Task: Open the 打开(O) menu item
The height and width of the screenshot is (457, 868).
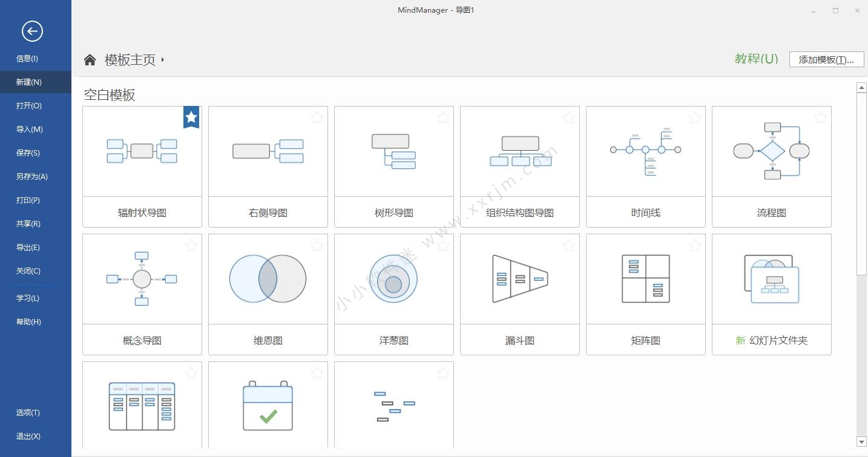Action: point(29,105)
